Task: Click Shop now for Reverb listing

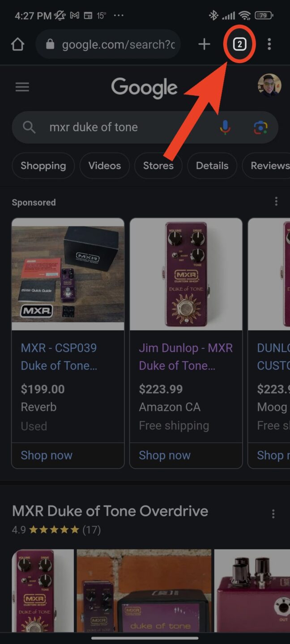Action: click(x=47, y=455)
